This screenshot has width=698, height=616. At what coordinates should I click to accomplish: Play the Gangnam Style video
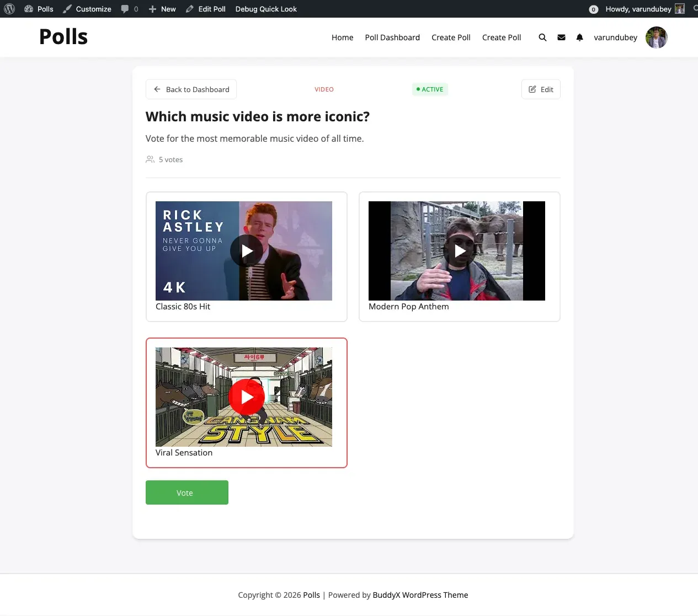point(247,397)
